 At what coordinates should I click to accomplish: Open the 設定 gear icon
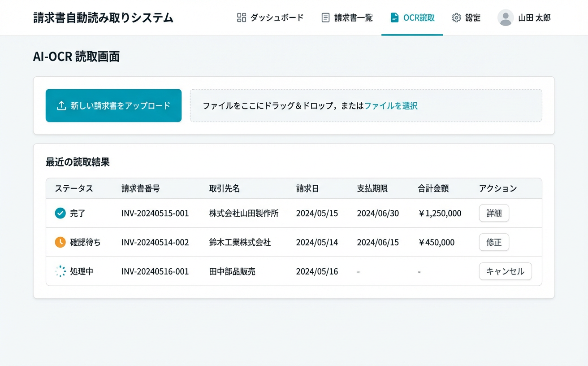pos(456,17)
